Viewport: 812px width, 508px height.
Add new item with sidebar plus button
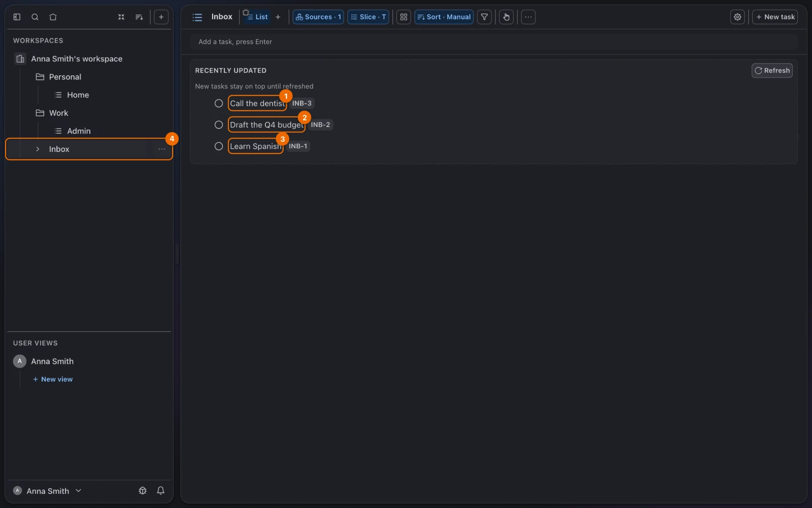click(161, 17)
